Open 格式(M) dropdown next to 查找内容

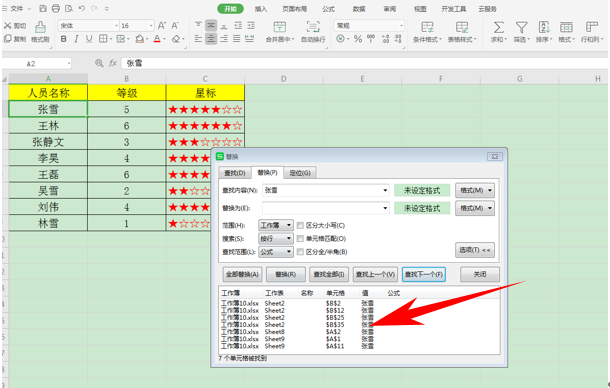[475, 190]
